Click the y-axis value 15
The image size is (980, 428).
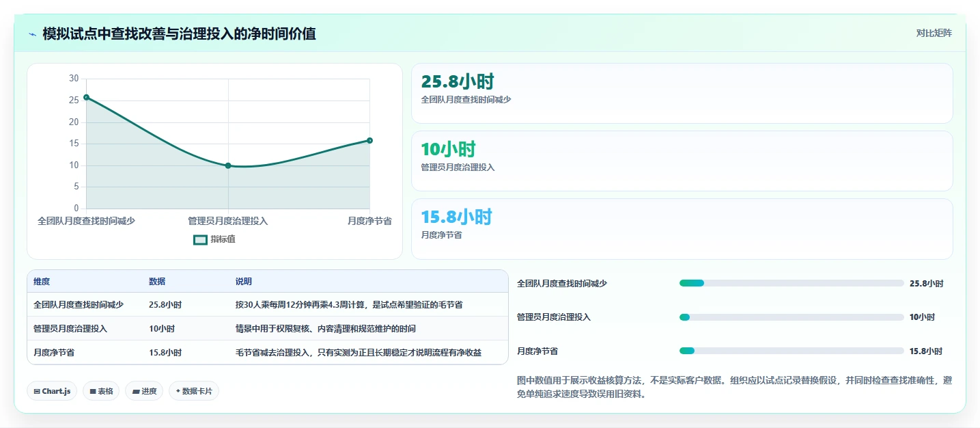[x=74, y=144]
